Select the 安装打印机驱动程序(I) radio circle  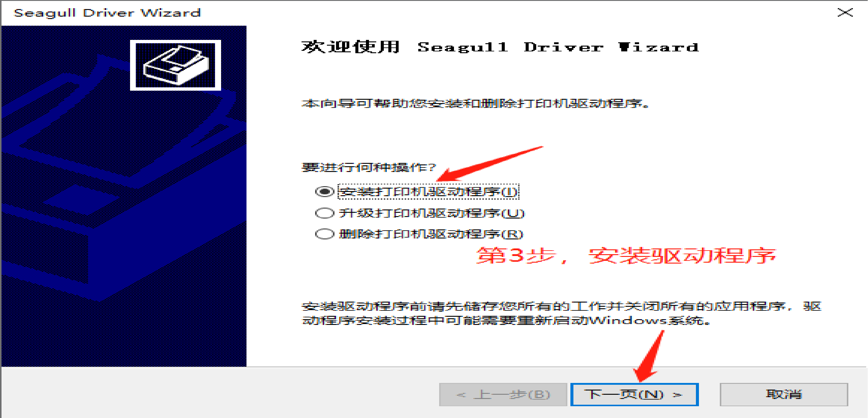point(324,192)
